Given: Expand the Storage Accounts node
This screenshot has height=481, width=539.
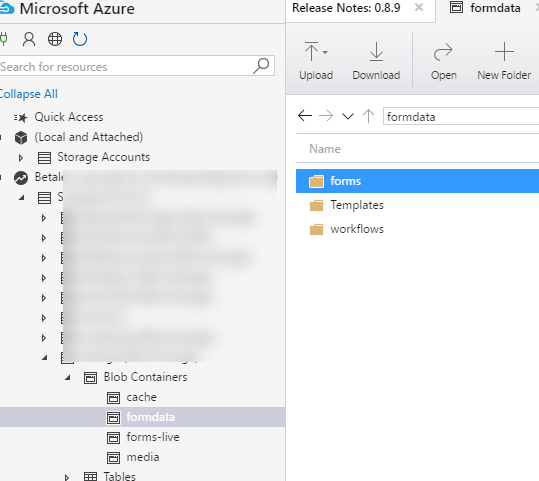Looking at the screenshot, I should click(21, 158).
